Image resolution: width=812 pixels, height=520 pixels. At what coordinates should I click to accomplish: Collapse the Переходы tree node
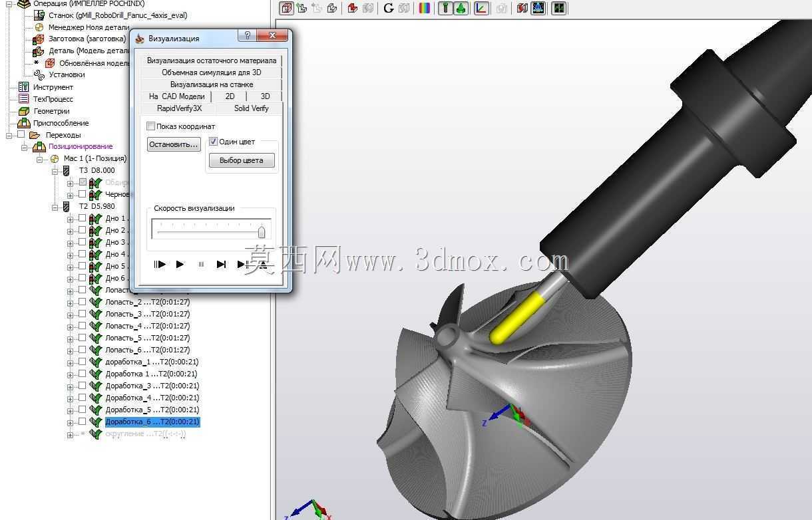tap(9, 136)
